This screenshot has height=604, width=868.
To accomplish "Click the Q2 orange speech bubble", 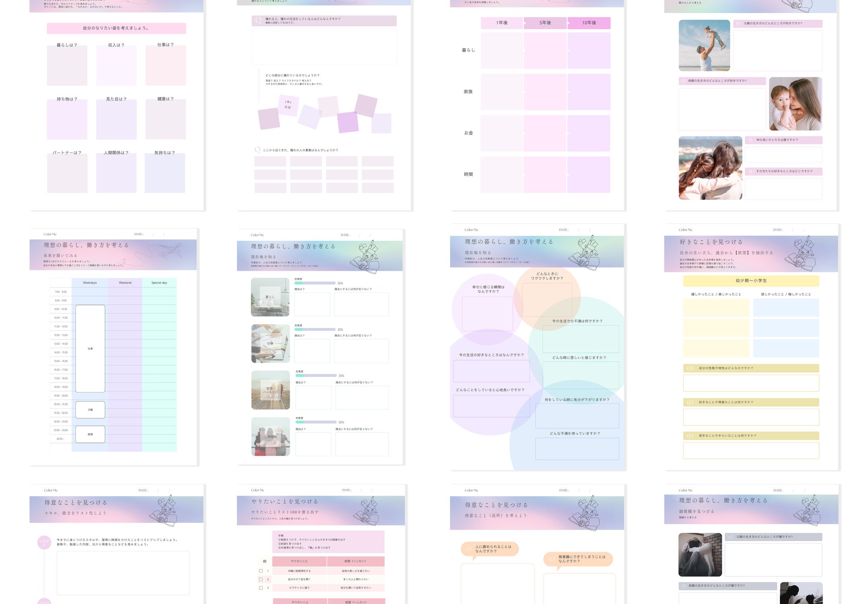I will [x=578, y=559].
